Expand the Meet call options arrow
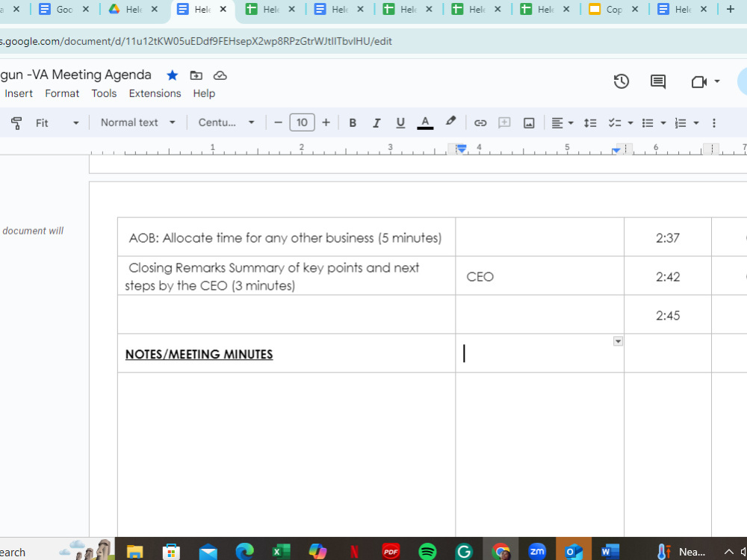 pos(717,81)
